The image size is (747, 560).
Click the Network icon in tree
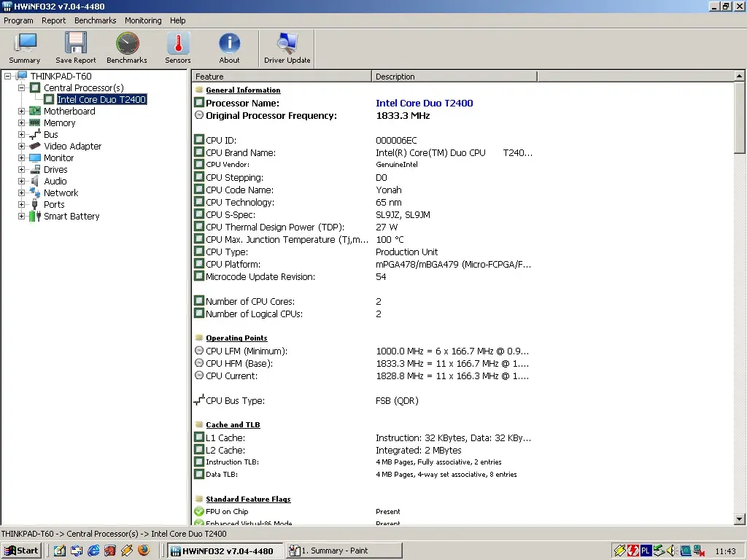[x=35, y=192]
